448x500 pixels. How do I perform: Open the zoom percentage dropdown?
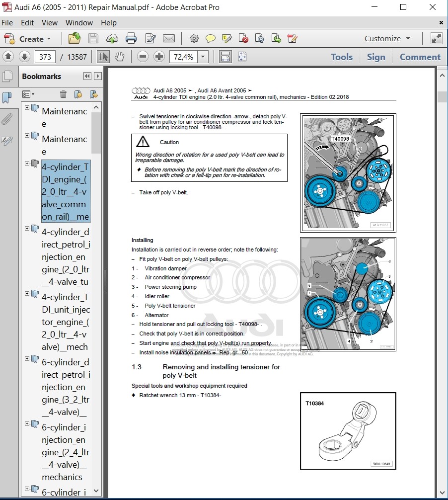[x=203, y=57]
